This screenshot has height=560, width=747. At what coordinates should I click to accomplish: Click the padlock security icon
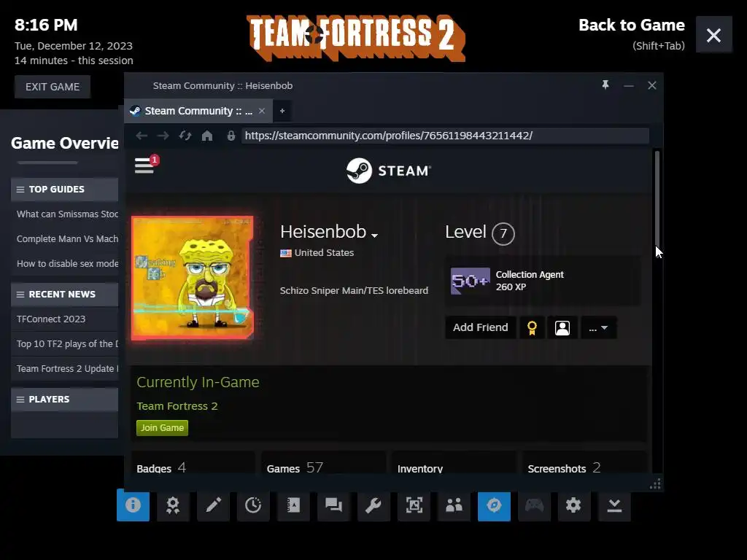(231, 136)
